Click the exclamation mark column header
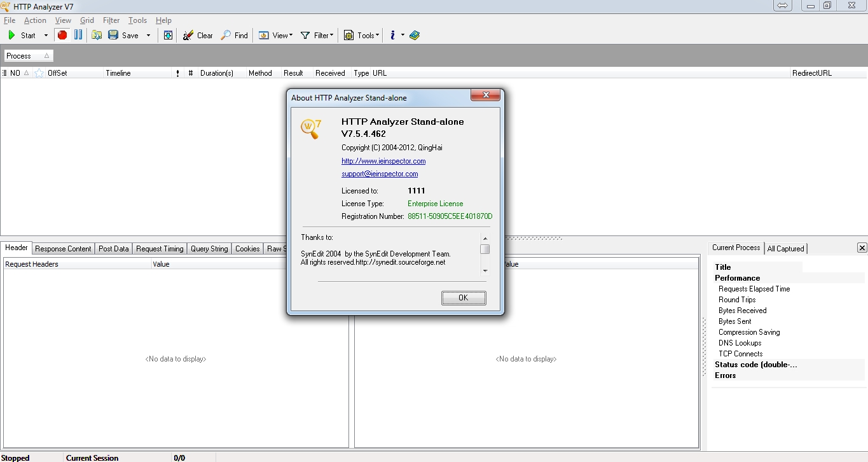 [x=177, y=73]
